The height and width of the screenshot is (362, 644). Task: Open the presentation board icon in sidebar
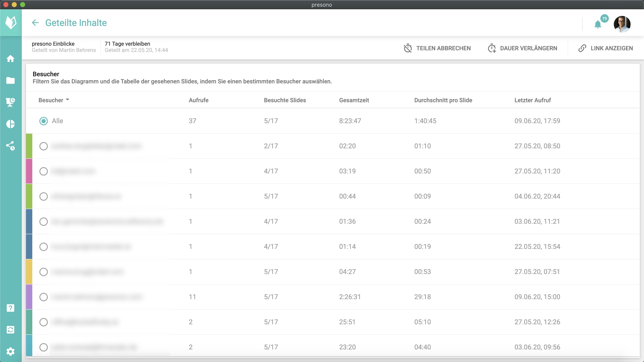point(10,102)
